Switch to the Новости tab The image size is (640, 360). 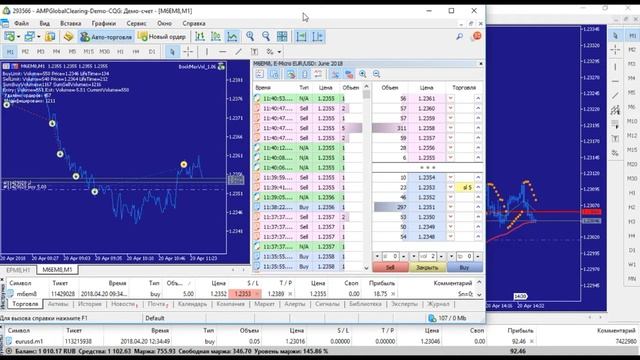124,304
